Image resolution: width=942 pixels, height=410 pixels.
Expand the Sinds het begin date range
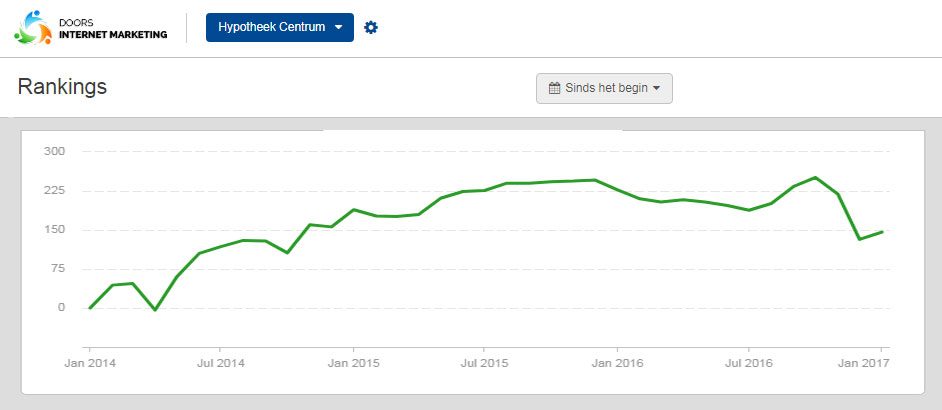pos(604,88)
